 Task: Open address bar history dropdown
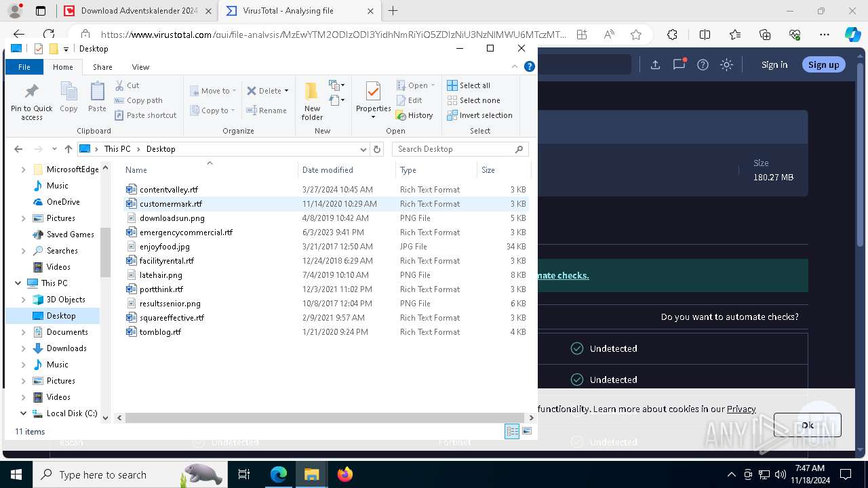coord(363,149)
